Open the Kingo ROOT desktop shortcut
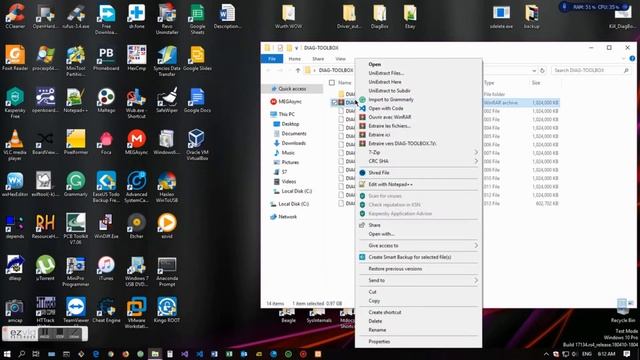 (x=167, y=310)
